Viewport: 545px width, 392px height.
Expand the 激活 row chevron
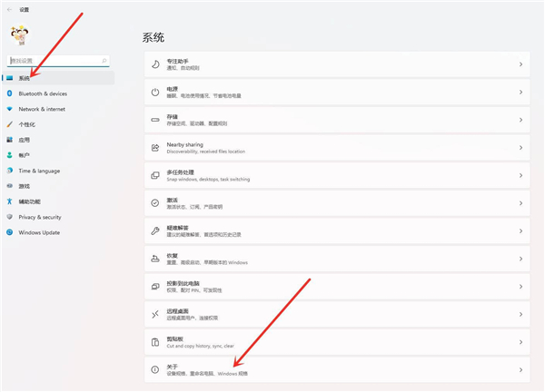pos(520,202)
